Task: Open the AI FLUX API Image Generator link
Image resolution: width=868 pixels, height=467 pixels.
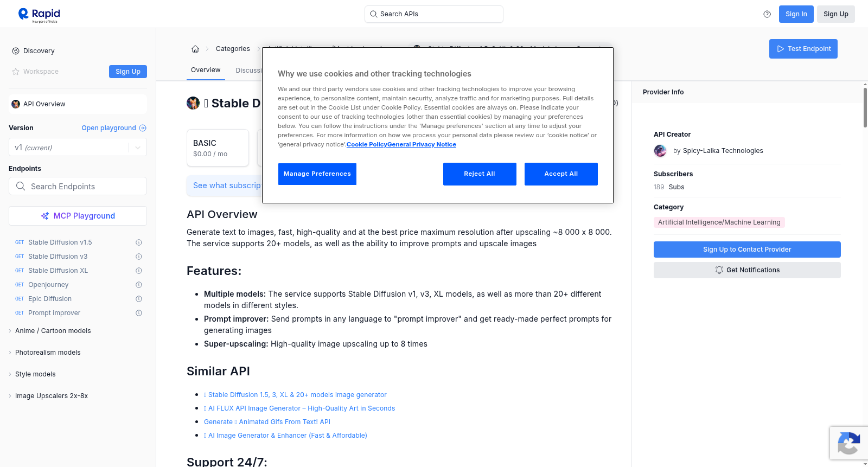Action: [299, 408]
